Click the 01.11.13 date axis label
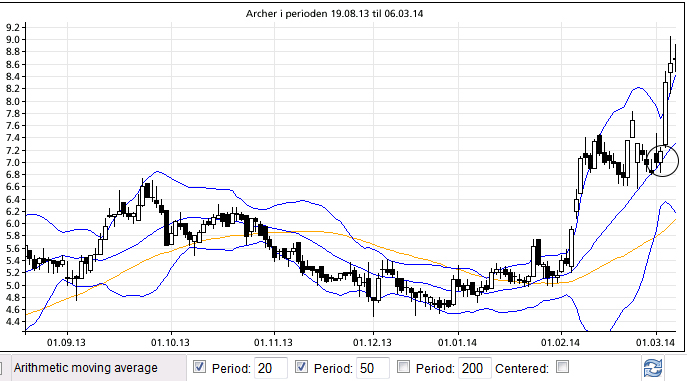 (x=273, y=342)
